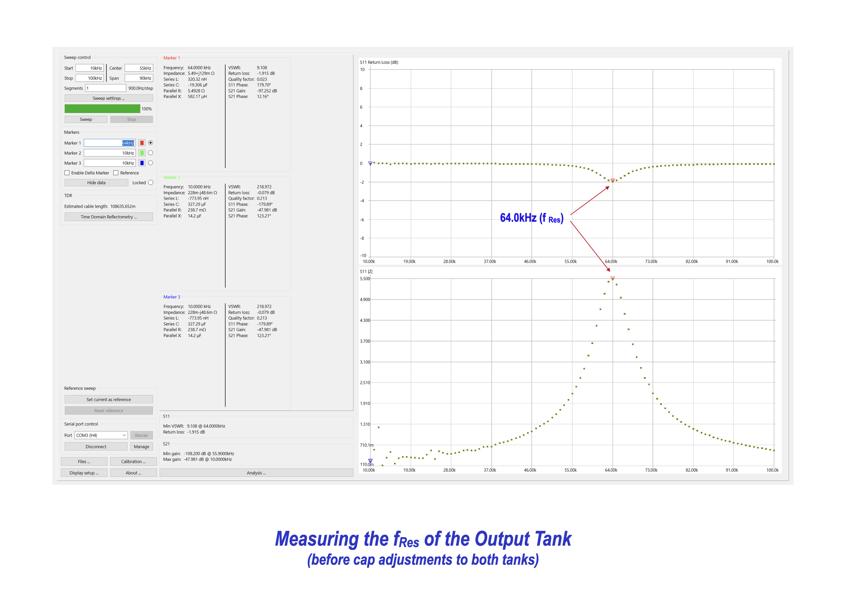Disconnect the NanoVNA serial port
Image resolution: width=841 pixels, height=616 pixels.
point(96,446)
